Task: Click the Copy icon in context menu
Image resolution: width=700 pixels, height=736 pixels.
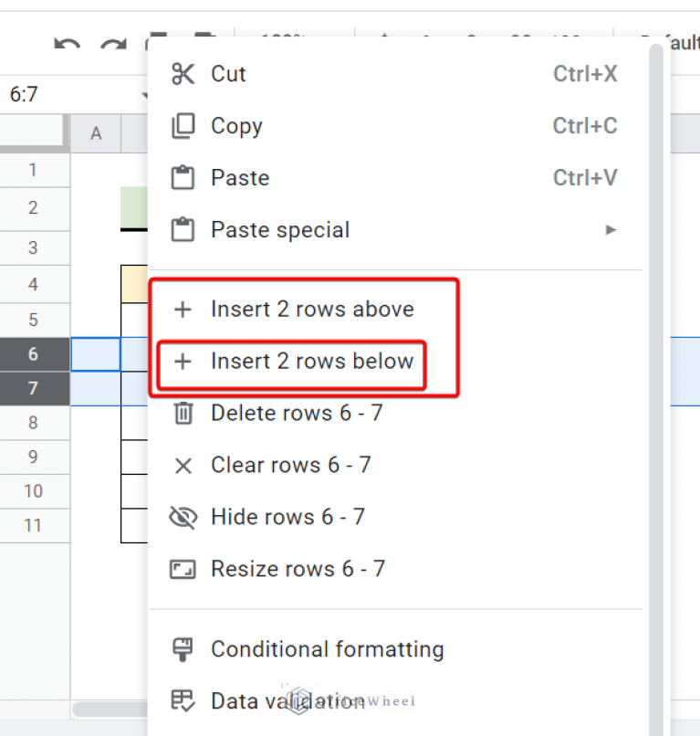Action: click(183, 126)
